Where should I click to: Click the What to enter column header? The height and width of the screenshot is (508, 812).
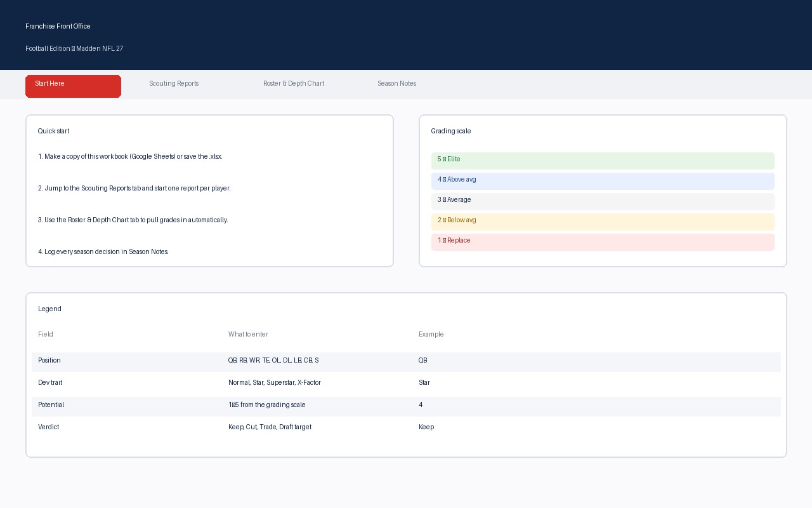click(248, 334)
